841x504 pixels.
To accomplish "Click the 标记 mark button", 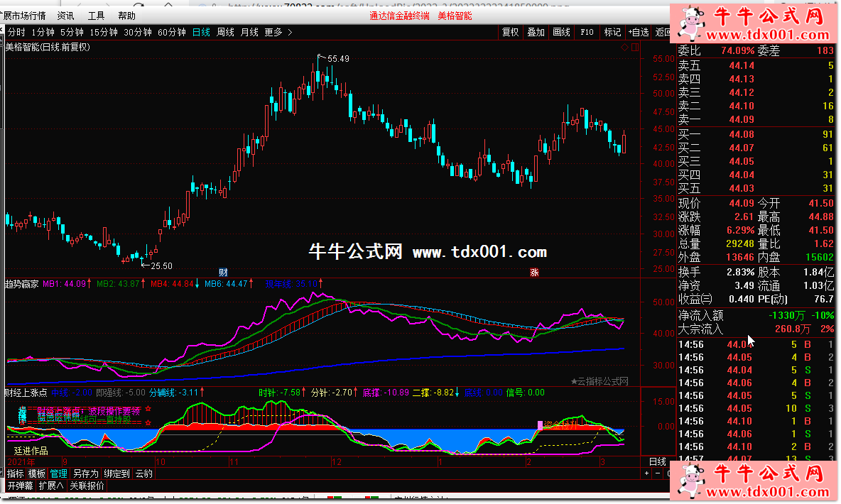I will 612,32.
